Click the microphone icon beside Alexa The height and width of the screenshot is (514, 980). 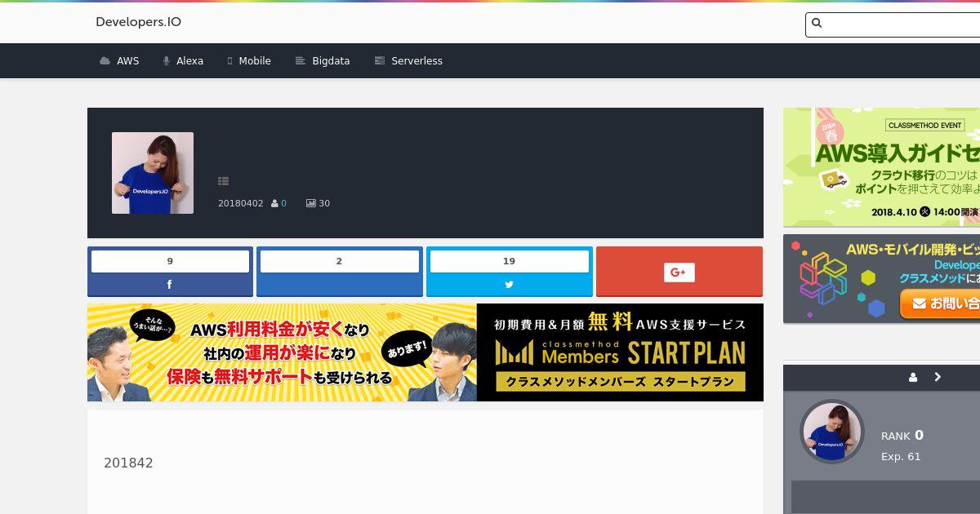point(166,61)
